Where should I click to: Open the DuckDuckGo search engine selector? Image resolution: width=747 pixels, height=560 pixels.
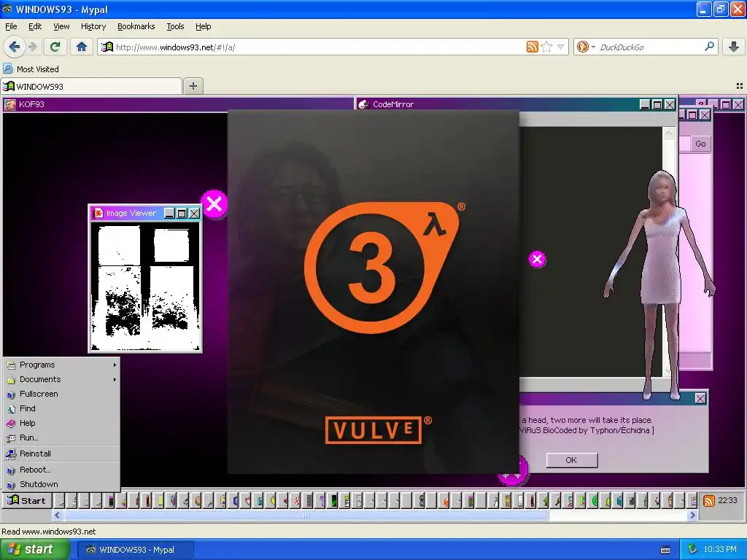click(x=586, y=47)
